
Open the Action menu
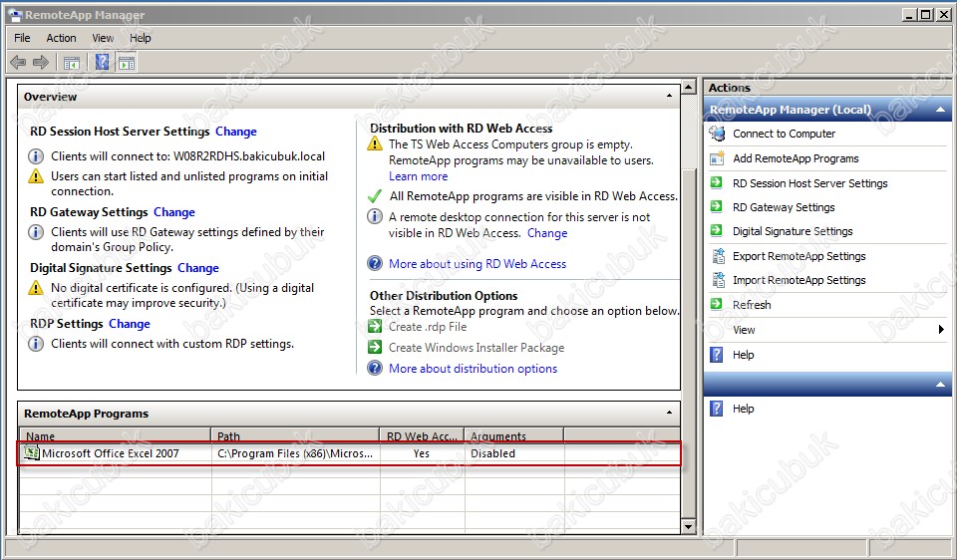pos(61,38)
